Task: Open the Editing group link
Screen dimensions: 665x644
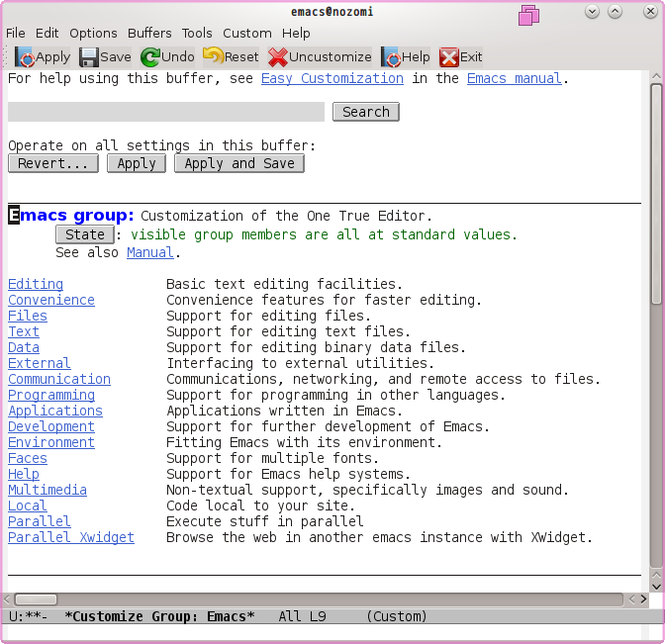Action: [36, 284]
